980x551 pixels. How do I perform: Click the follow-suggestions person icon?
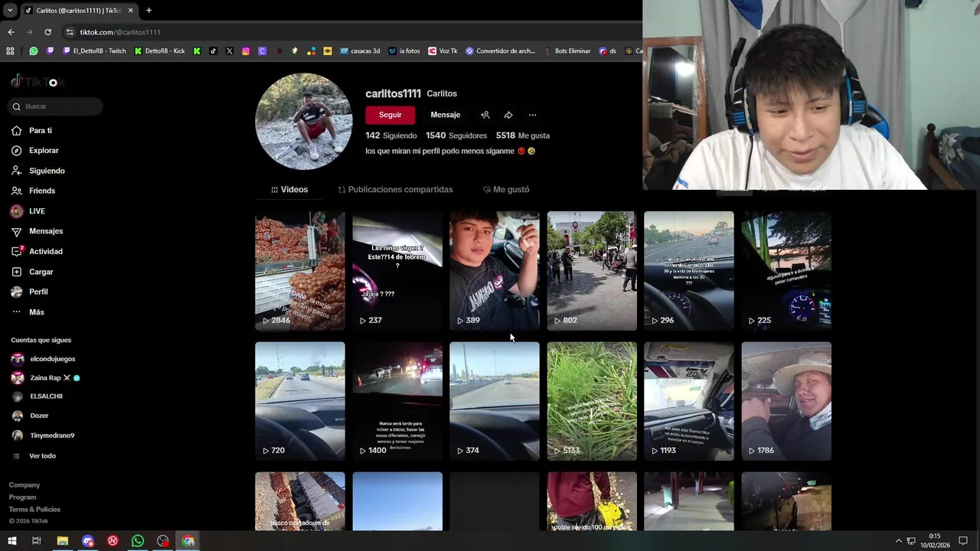[x=485, y=115]
